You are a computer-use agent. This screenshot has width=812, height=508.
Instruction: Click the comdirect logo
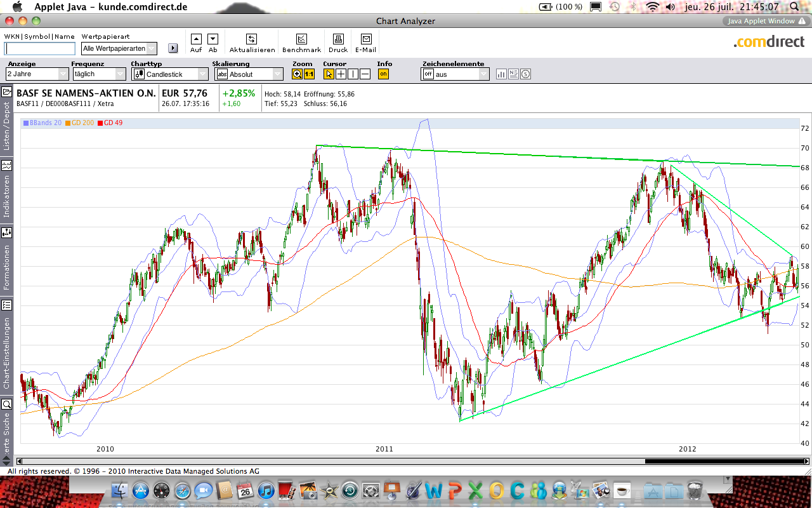(x=769, y=42)
